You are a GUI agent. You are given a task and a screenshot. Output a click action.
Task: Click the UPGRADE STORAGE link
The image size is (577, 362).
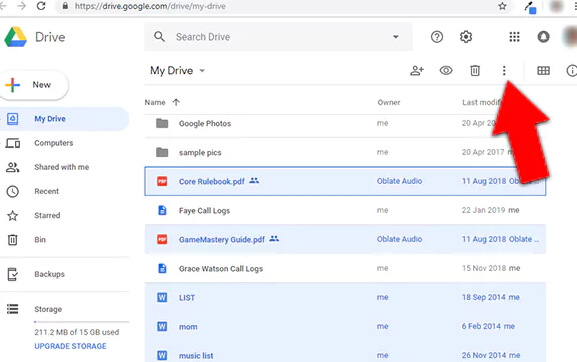click(70, 346)
